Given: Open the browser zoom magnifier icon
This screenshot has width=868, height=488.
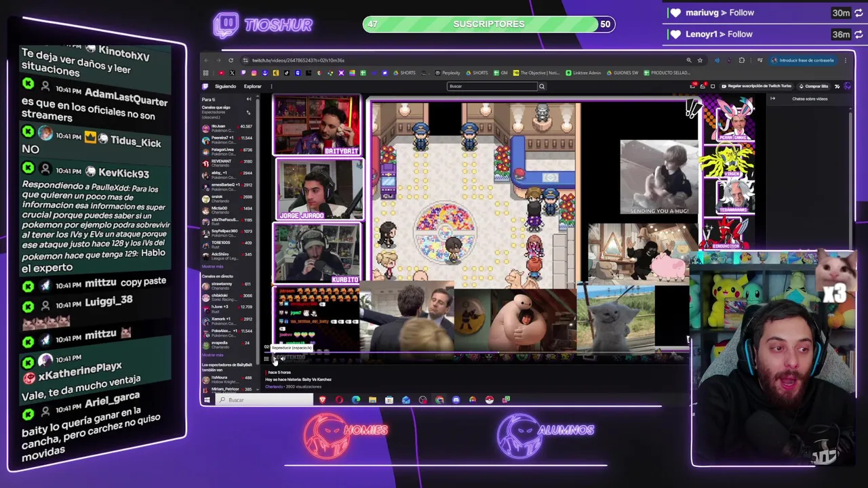Looking at the screenshot, I should click(x=689, y=60).
